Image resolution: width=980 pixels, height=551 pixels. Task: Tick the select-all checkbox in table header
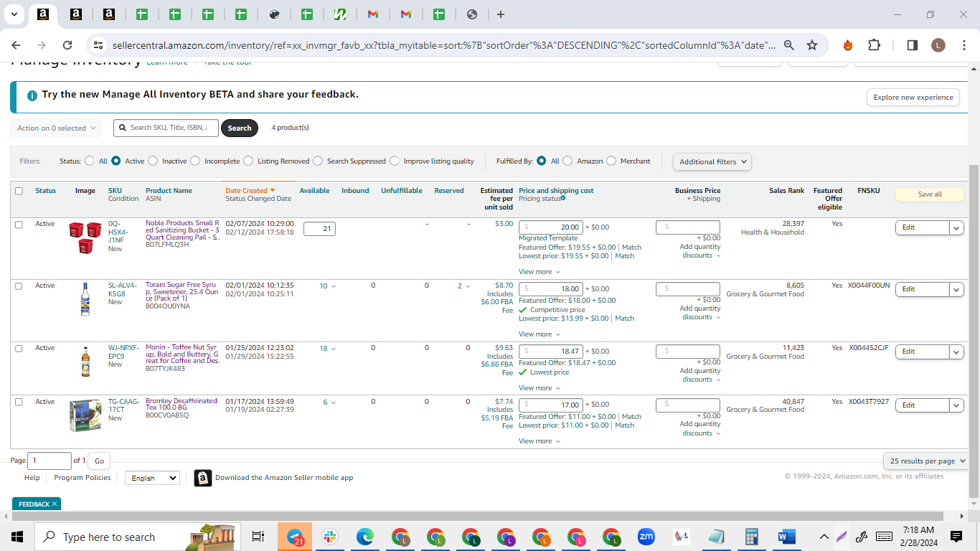tap(19, 191)
